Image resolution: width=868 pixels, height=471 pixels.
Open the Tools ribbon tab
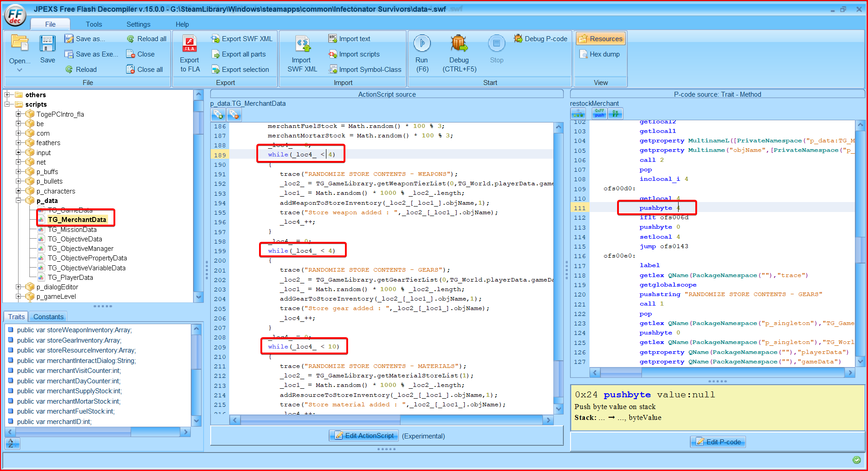pyautogui.click(x=94, y=24)
